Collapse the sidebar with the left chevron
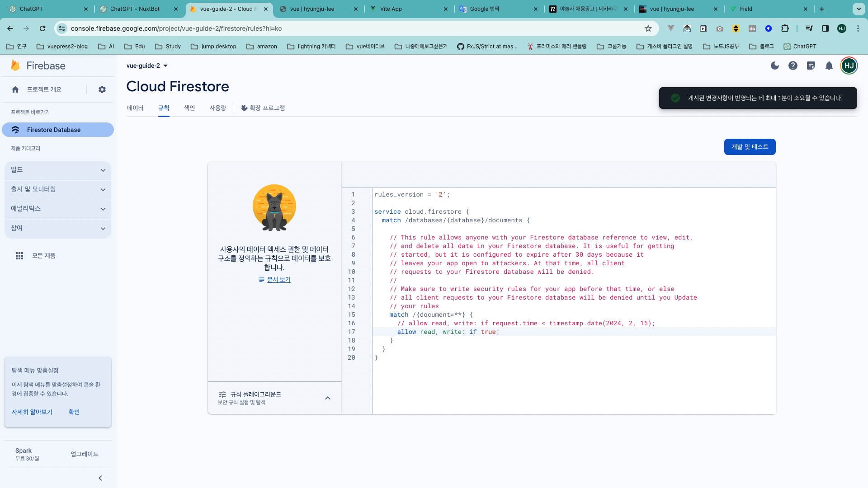 pyautogui.click(x=100, y=478)
